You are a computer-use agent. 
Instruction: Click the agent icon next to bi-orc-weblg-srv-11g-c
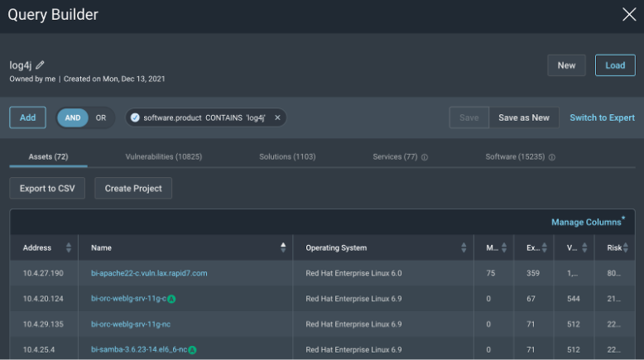pyautogui.click(x=171, y=298)
